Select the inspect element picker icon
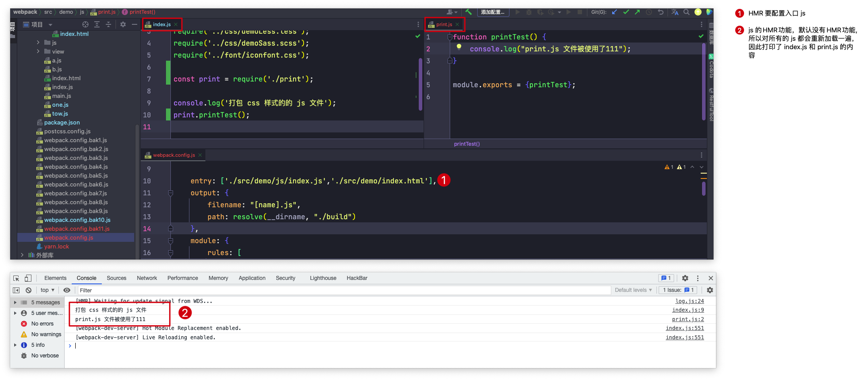 (x=16, y=278)
